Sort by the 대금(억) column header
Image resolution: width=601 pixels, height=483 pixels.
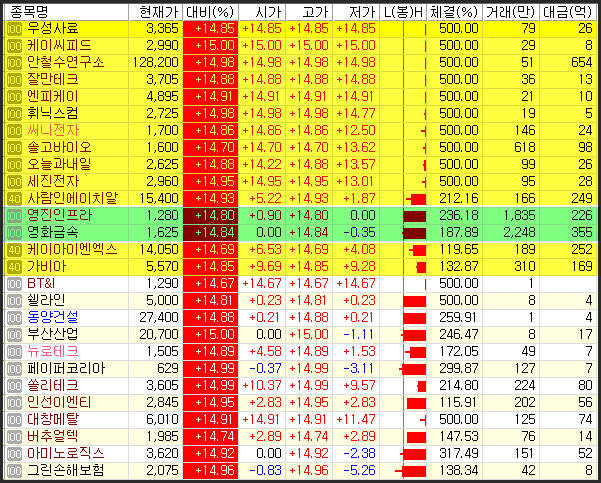[568, 12]
